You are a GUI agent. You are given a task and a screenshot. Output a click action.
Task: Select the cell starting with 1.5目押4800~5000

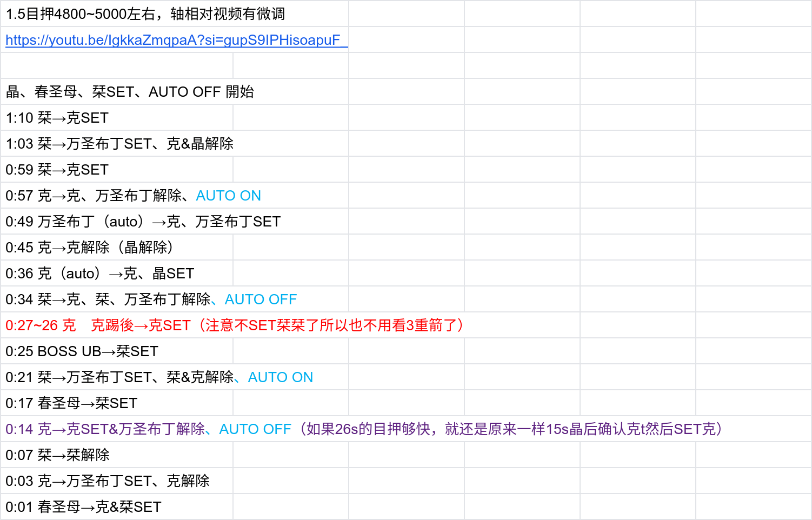[145, 14]
